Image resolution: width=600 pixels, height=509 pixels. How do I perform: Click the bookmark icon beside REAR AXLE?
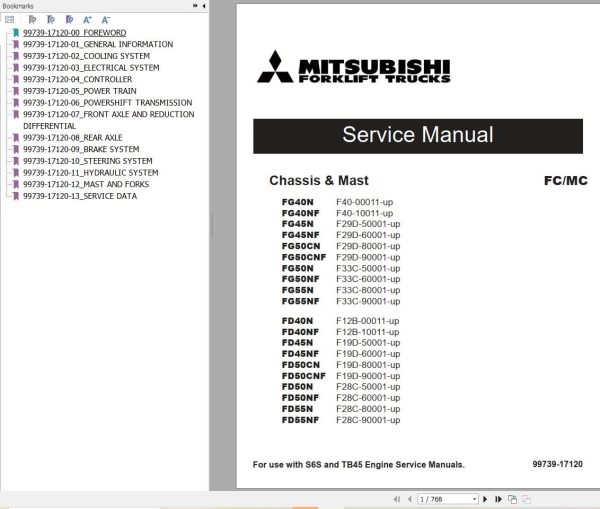click(x=16, y=137)
